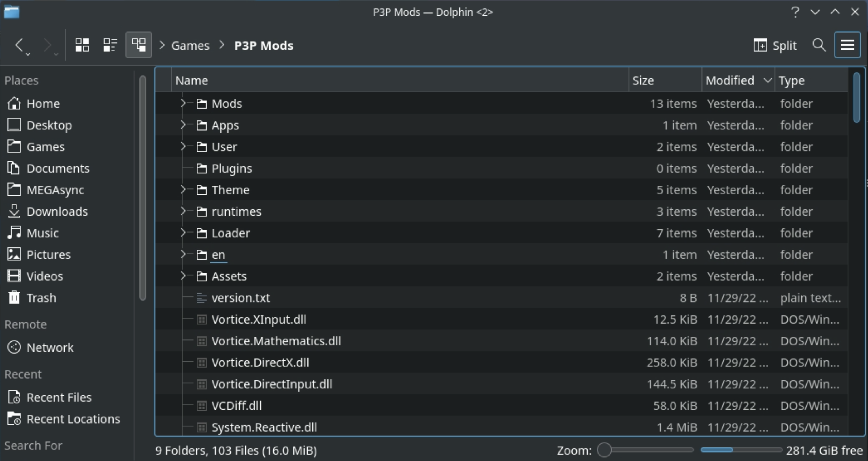Open the hamburger menu

point(847,45)
